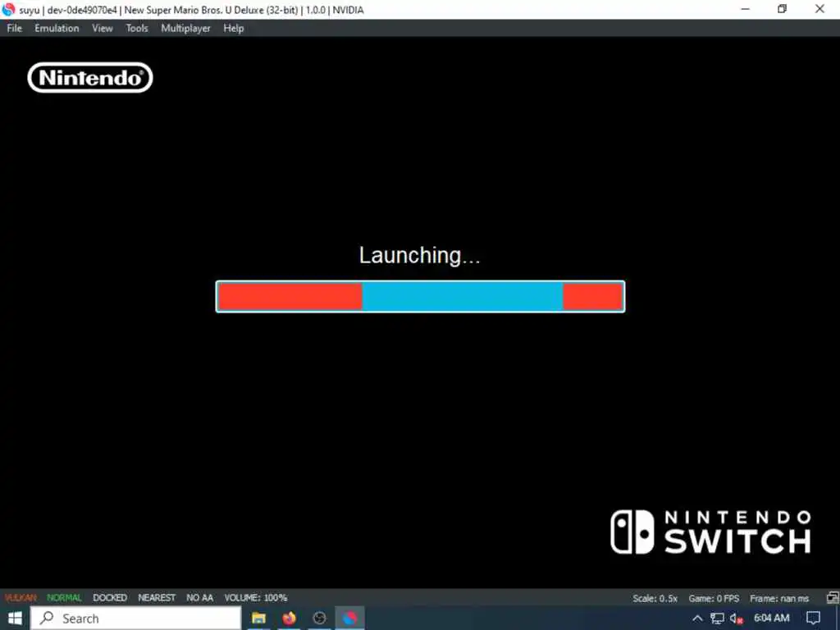Open the network tray icon

click(x=717, y=619)
